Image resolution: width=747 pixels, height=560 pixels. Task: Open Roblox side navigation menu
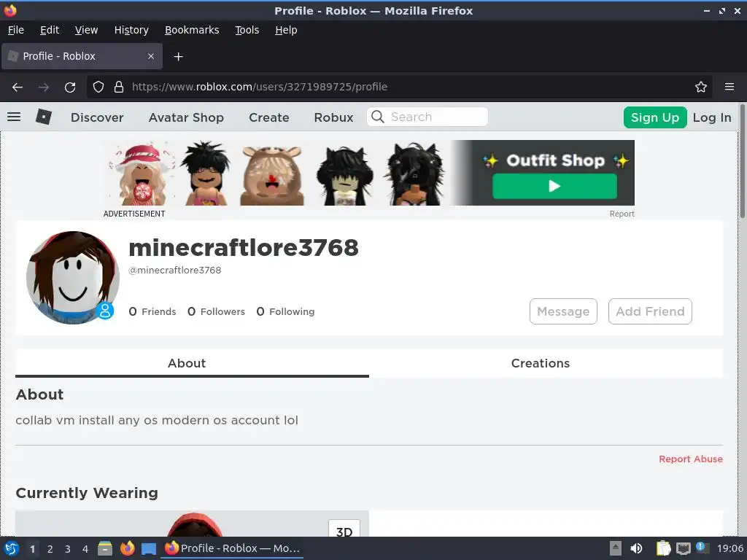pos(14,117)
